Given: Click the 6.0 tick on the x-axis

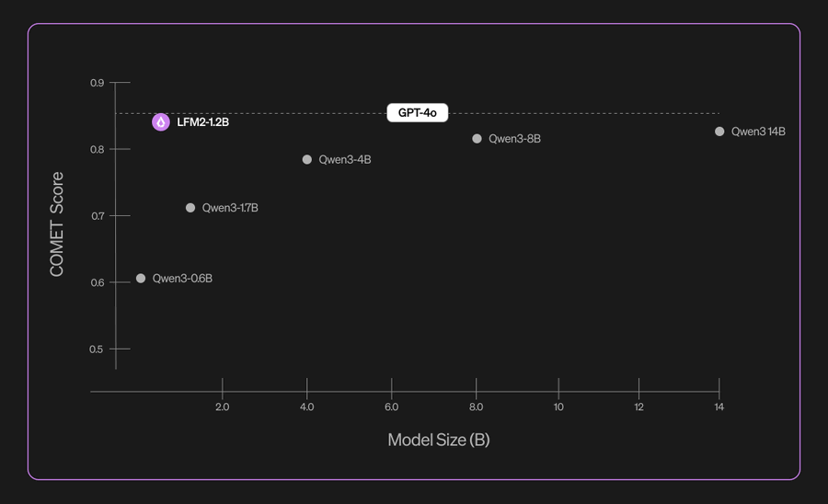Looking at the screenshot, I should [x=391, y=407].
